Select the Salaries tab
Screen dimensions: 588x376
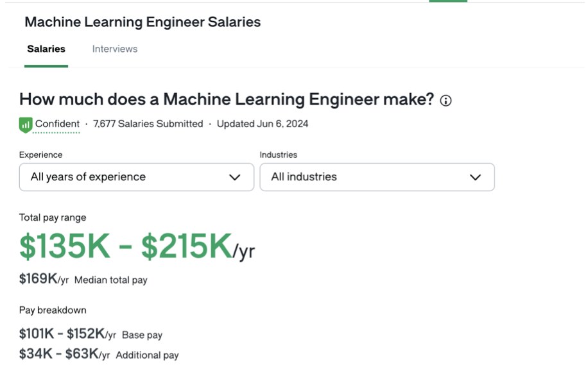click(46, 49)
